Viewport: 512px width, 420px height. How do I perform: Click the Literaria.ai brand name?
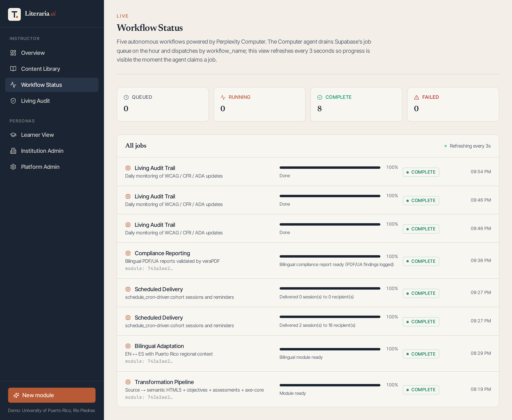pyautogui.click(x=40, y=14)
